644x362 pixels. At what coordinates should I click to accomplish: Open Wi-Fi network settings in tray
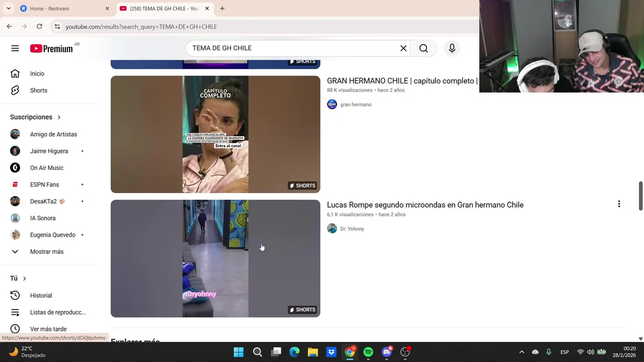(580, 352)
